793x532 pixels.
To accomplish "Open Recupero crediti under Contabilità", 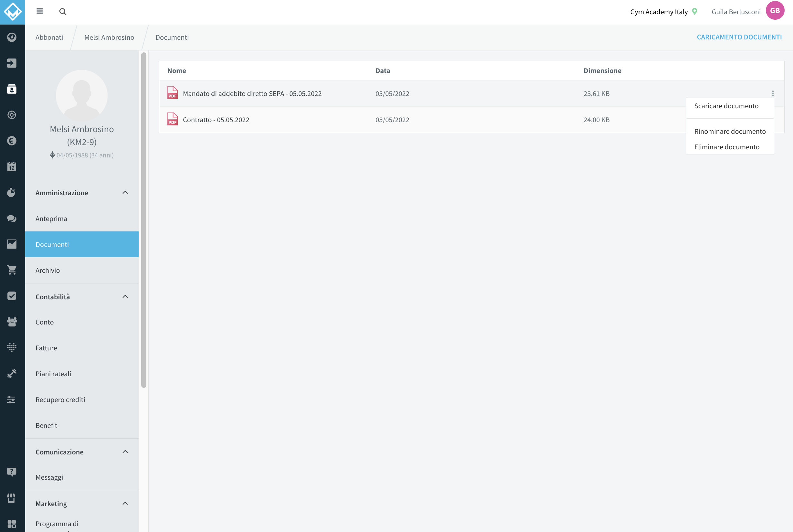I will coord(82,399).
